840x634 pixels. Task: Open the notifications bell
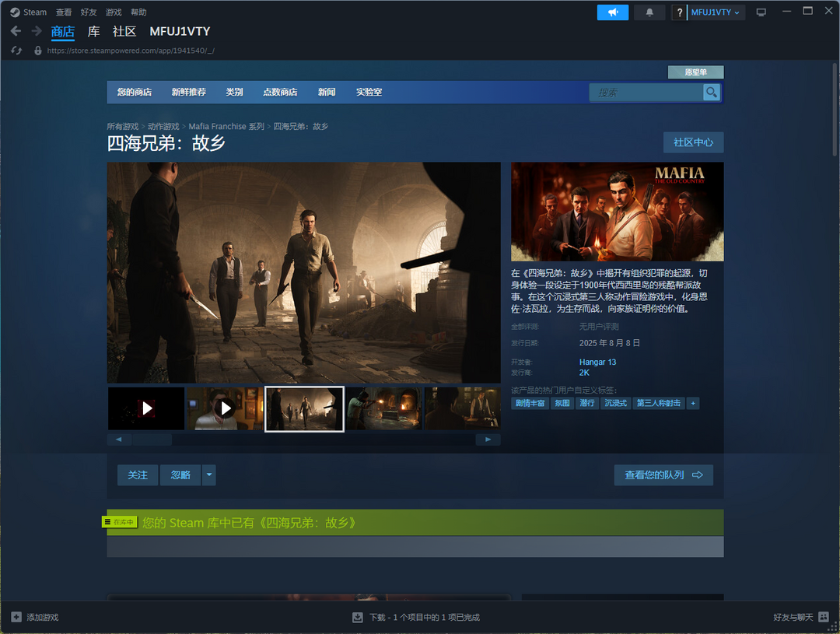(x=649, y=12)
